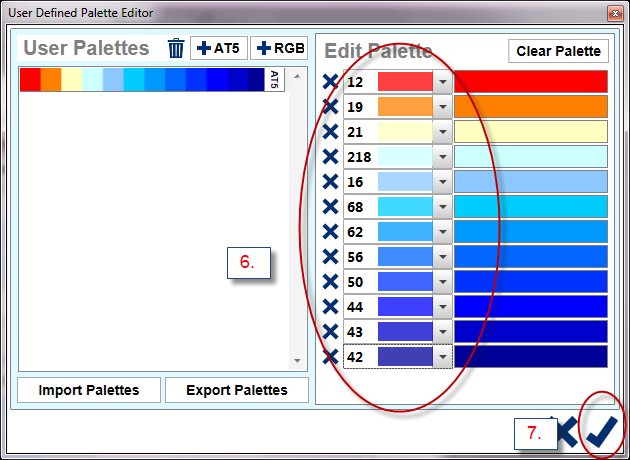This screenshot has width=630, height=460.
Task: Confirm changes with the checkmark icon
Action: (601, 431)
